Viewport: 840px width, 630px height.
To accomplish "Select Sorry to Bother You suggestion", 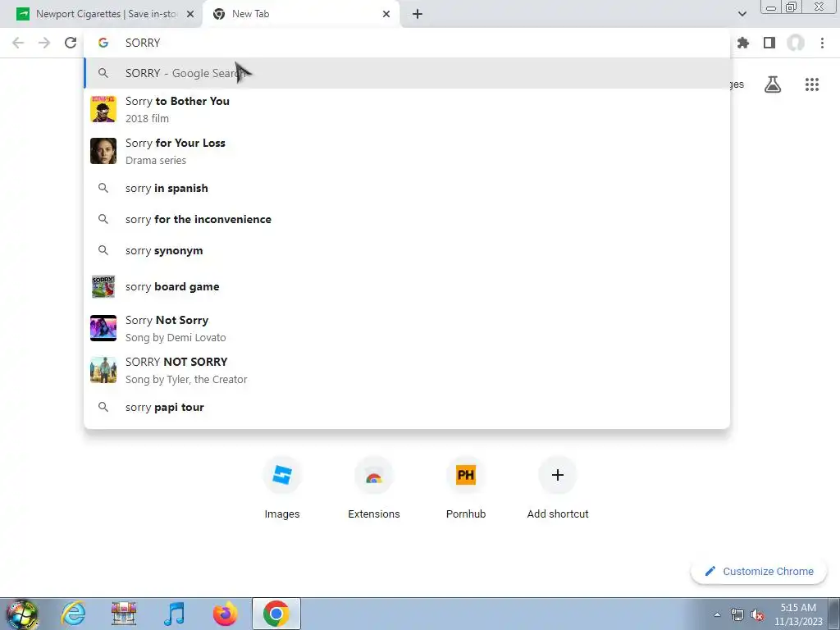I will coord(407,109).
